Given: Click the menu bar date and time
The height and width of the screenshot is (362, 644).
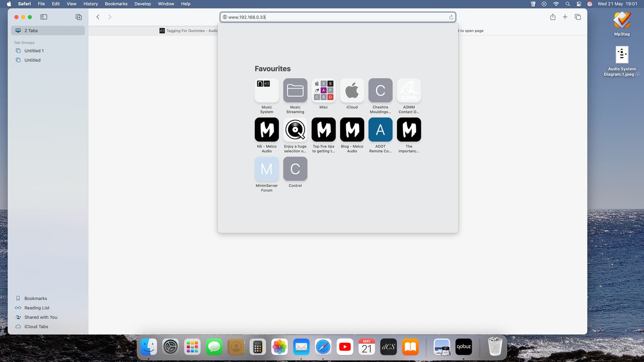Looking at the screenshot, I should coord(617,4).
